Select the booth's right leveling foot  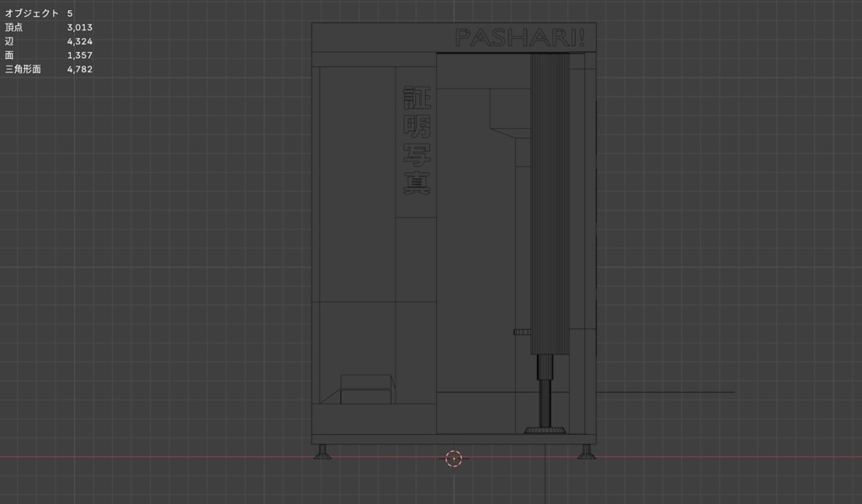(x=586, y=452)
